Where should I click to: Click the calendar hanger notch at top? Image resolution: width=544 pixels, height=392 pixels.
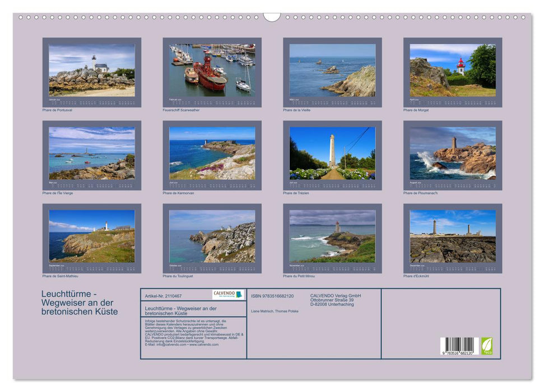272,17
